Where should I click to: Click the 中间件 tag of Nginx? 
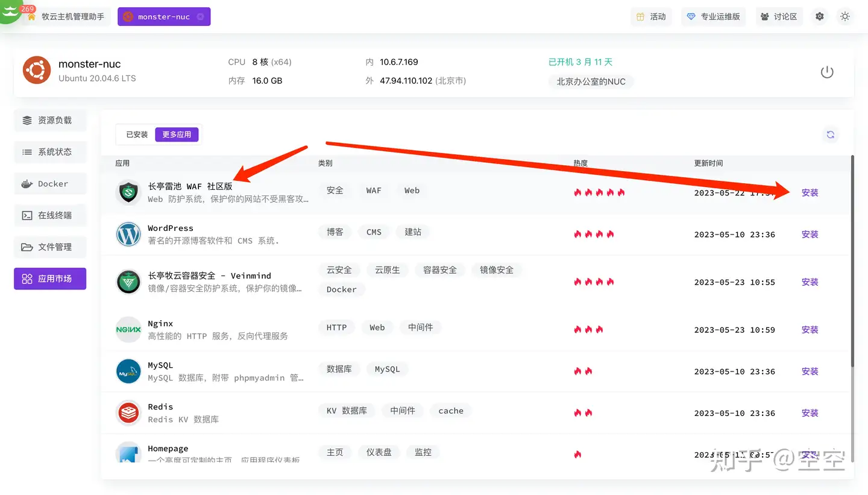(x=420, y=327)
